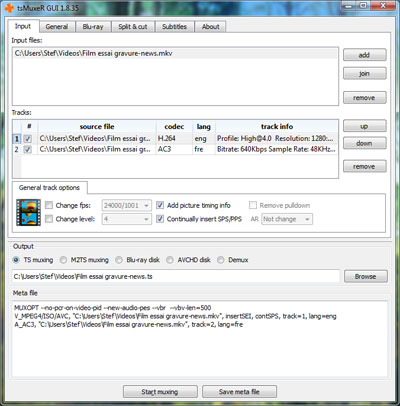Select the General track options tab
Image resolution: width=400 pixels, height=406 pixels.
pos(49,188)
